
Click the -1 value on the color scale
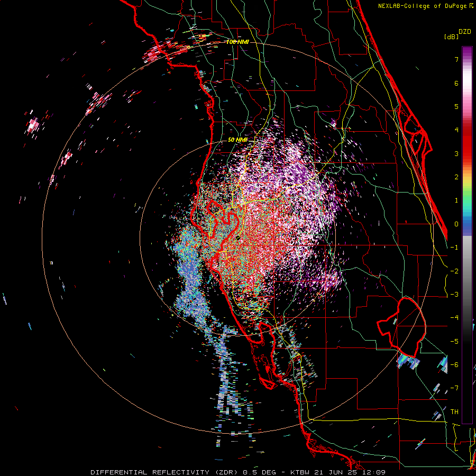tap(454, 248)
